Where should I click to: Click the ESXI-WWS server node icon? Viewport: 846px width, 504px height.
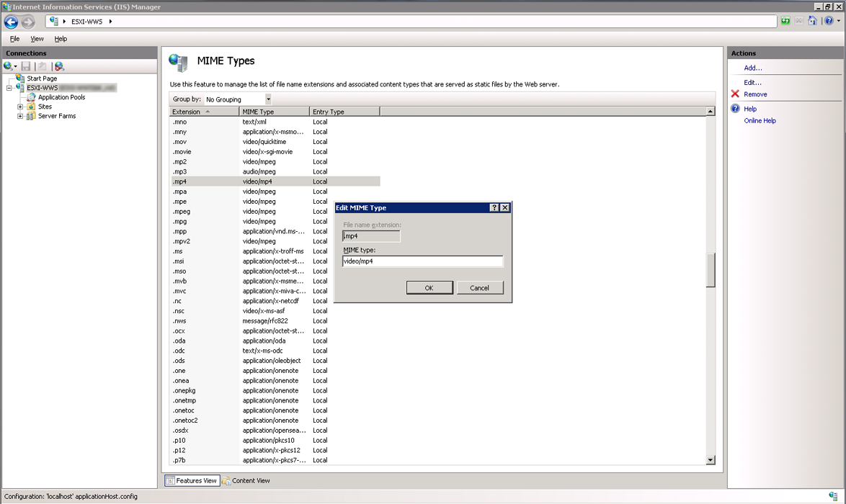pos(20,87)
